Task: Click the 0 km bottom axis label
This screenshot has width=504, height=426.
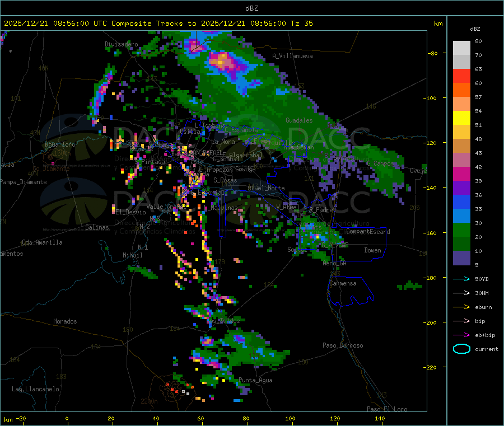Action: point(67,418)
